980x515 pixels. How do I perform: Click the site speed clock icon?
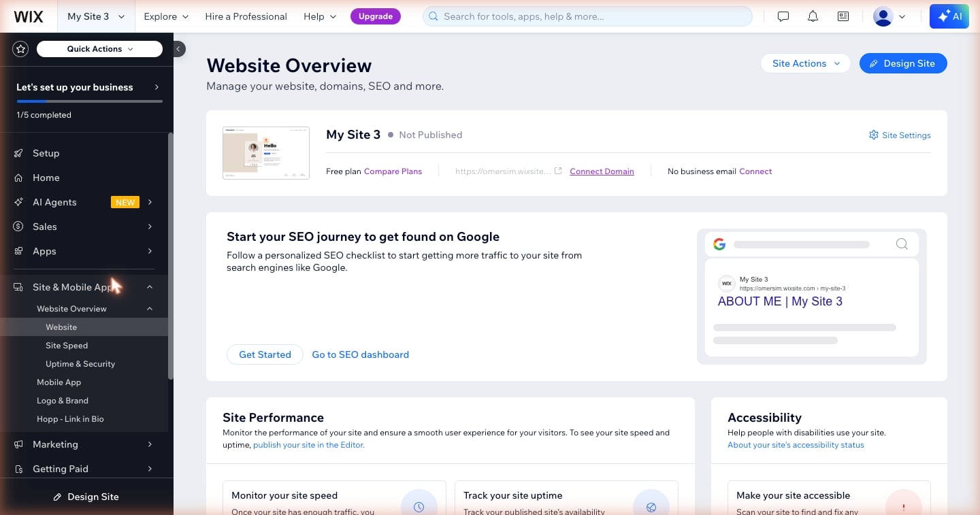click(419, 507)
